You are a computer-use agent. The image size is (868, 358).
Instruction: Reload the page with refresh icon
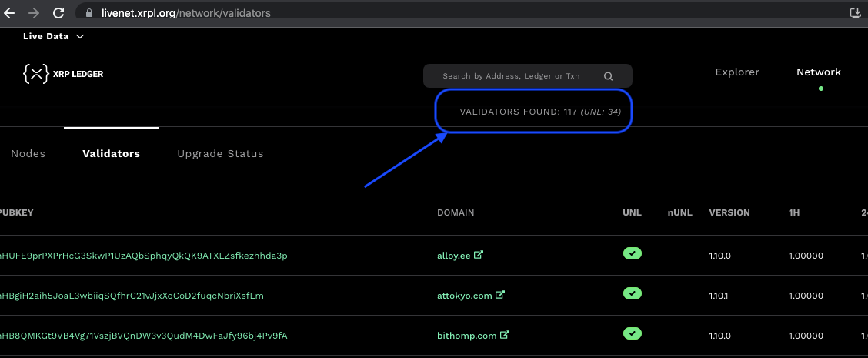58,13
